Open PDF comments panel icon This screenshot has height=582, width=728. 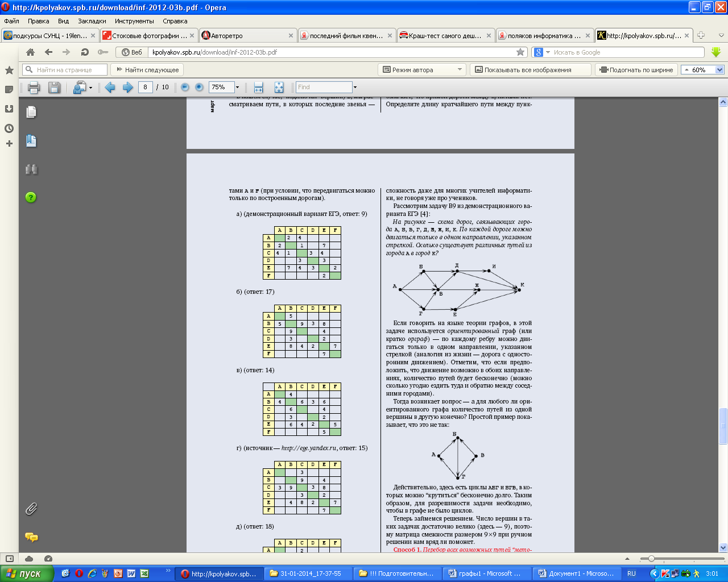(31, 537)
